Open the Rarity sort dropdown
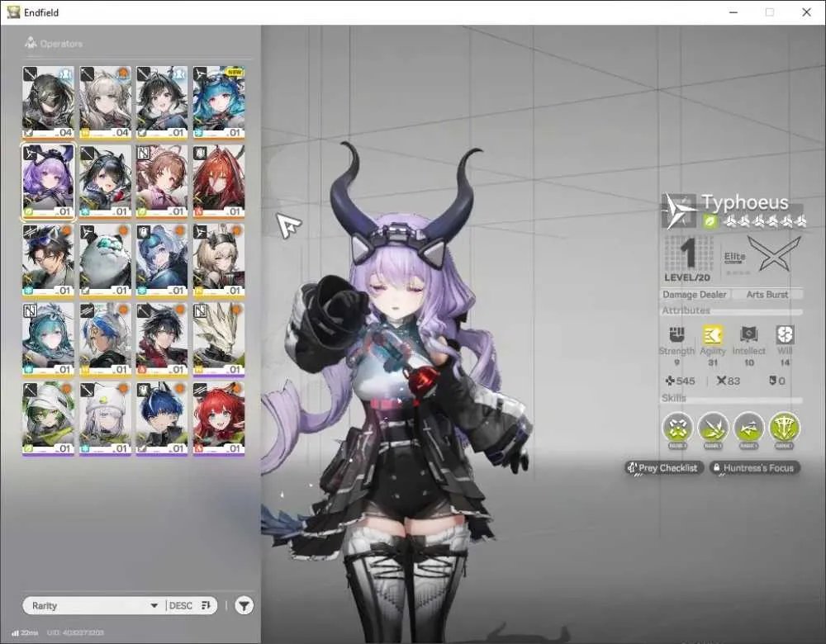This screenshot has height=644, width=826. 95,605
